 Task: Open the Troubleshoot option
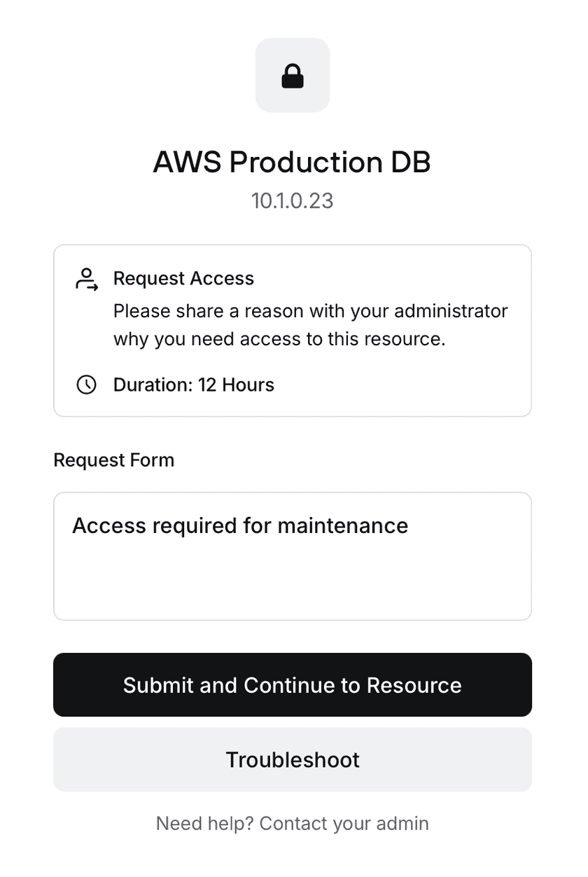tap(293, 760)
